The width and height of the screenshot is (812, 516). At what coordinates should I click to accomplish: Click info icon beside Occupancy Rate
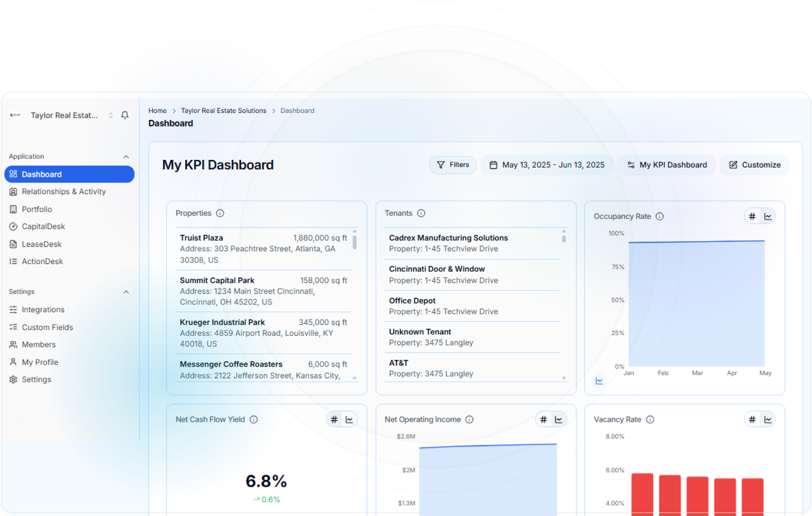pyautogui.click(x=660, y=216)
